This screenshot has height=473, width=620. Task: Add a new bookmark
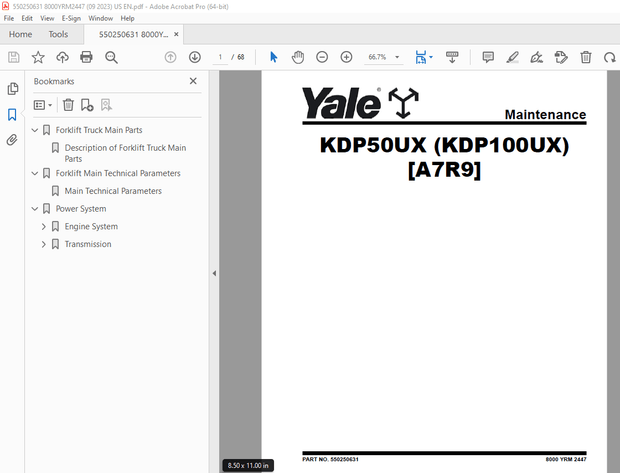[x=87, y=105]
